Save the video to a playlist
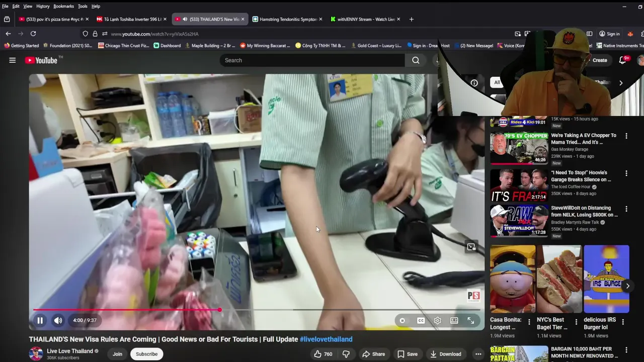The height and width of the screenshot is (362, 644). [408, 354]
